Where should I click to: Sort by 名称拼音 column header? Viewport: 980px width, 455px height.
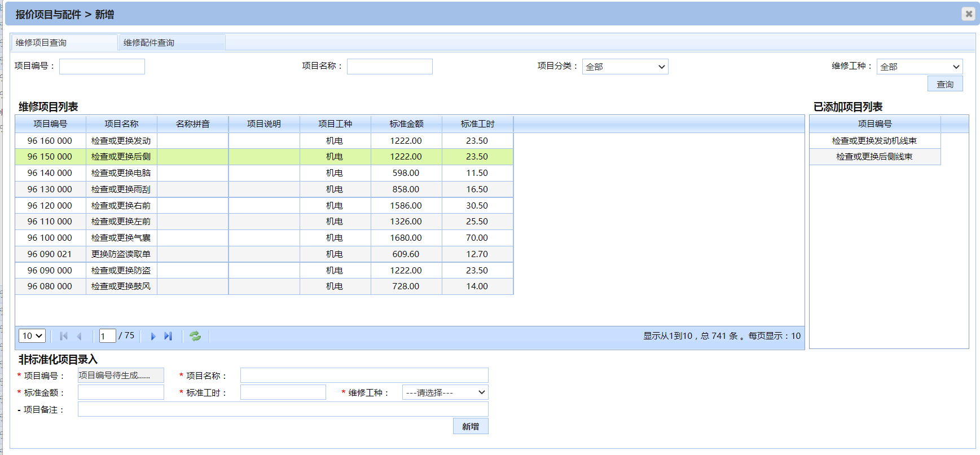[193, 124]
